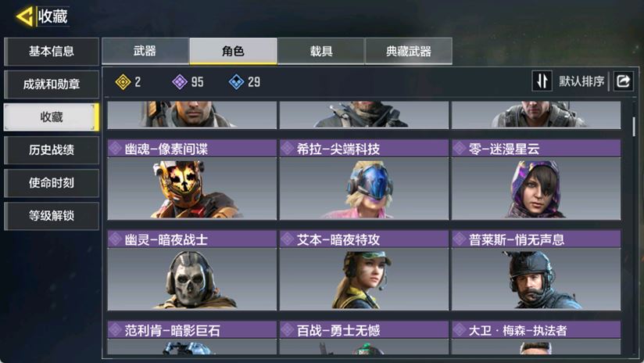Click the character list scrollbar
644x363 pixels.
pos(634,127)
